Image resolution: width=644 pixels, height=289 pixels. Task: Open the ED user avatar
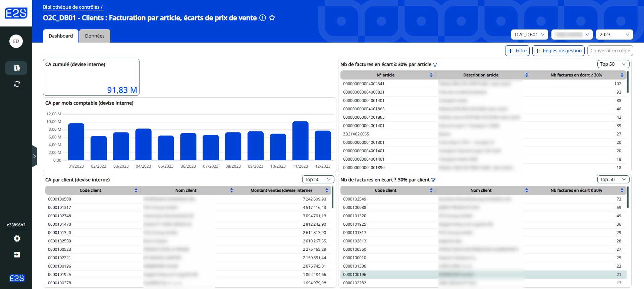16,41
